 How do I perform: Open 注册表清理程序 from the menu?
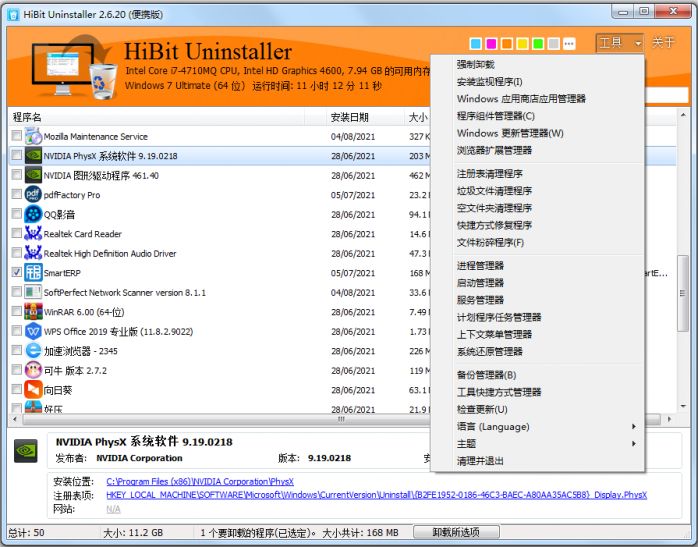[490, 174]
